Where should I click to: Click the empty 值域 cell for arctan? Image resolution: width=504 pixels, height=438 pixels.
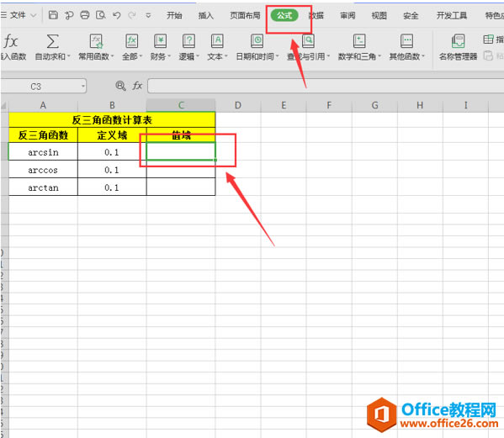tap(181, 187)
